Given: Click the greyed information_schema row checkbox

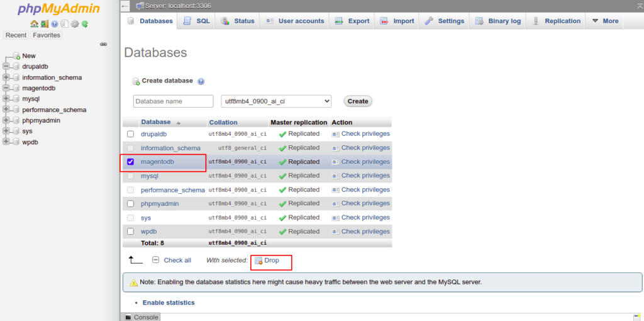Looking at the screenshot, I should pos(131,148).
